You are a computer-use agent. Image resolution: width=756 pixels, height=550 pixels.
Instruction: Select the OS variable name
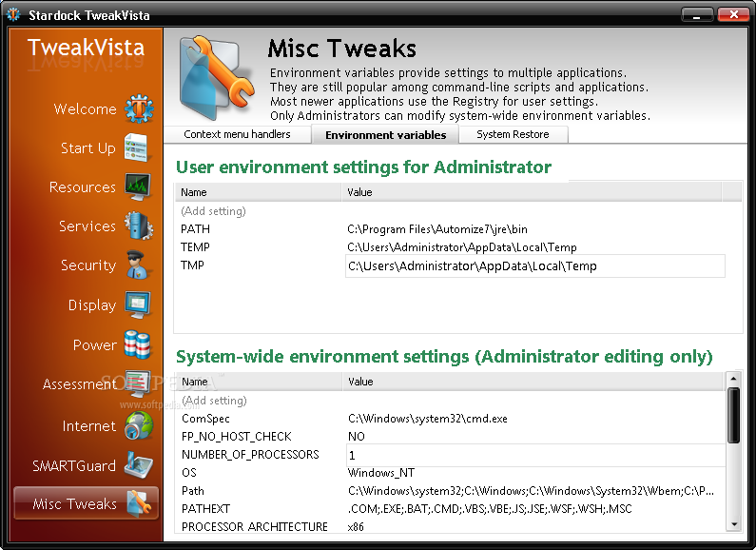(189, 473)
